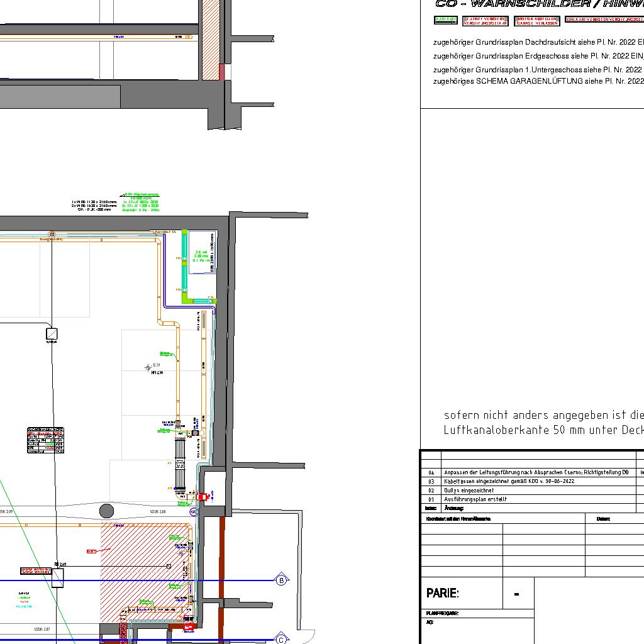
Task: Select revision row 04 in the change table
Action: 540,472
